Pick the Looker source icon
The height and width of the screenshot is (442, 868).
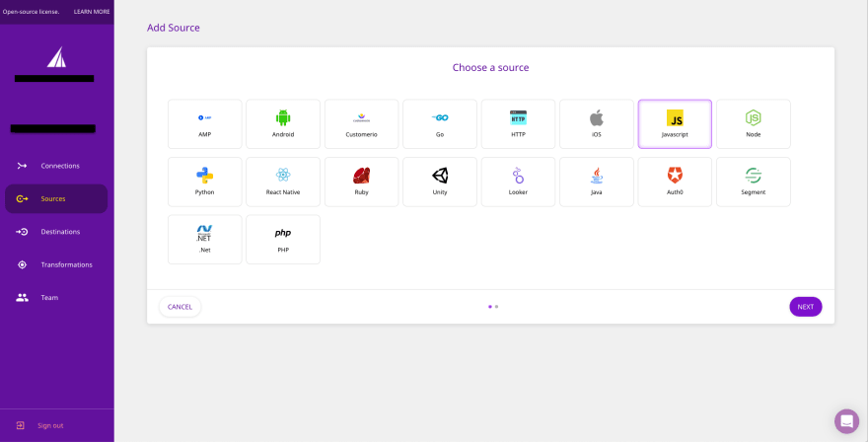coord(518,176)
